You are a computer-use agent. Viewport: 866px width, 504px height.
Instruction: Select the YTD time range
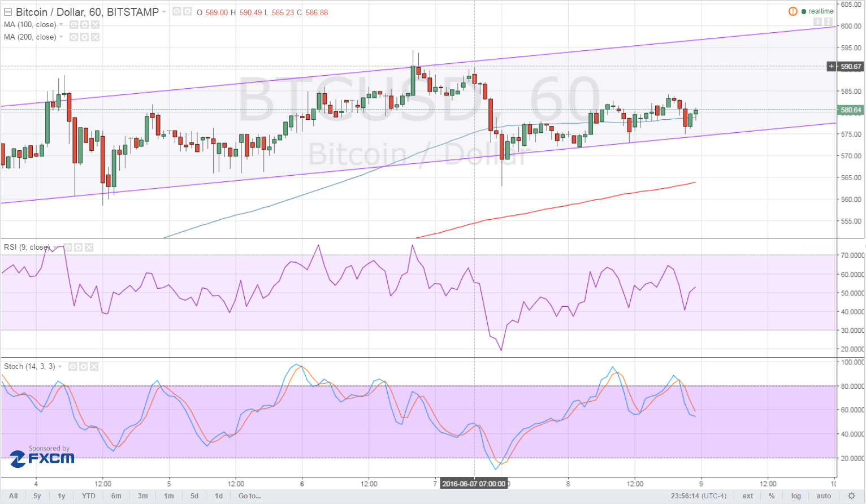89,496
